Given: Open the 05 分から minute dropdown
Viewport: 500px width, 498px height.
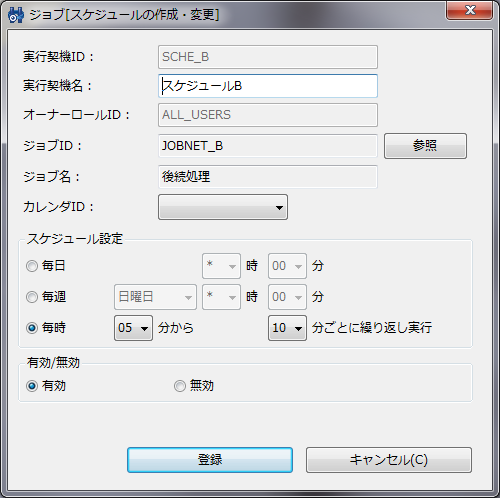Looking at the screenshot, I should (x=133, y=328).
